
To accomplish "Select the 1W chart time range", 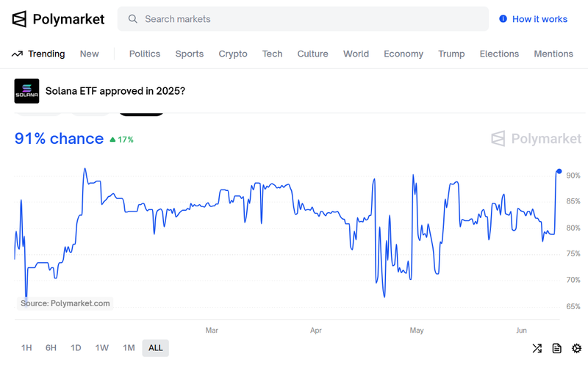I will pos(101,348).
